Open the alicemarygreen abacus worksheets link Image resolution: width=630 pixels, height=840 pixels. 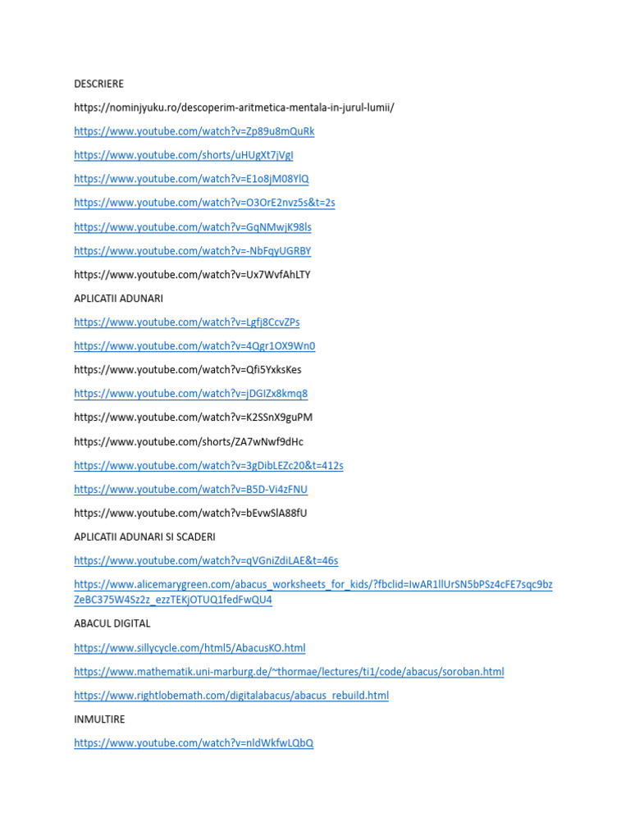click(313, 592)
